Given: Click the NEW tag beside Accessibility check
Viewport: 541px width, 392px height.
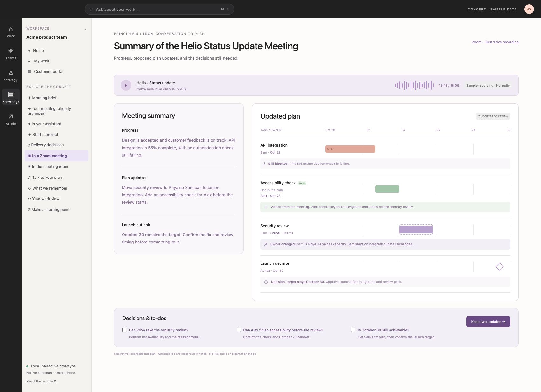Looking at the screenshot, I should 302,183.
